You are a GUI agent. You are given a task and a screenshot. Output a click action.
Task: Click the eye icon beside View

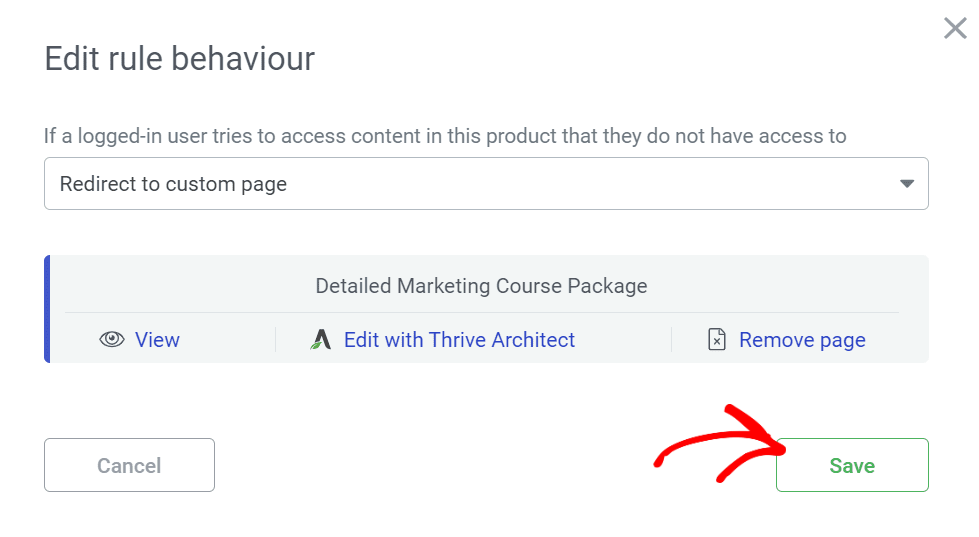[111, 340]
